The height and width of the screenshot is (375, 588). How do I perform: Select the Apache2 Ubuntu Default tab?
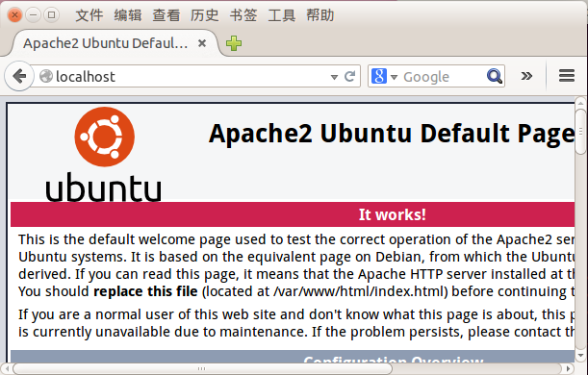tap(115, 43)
